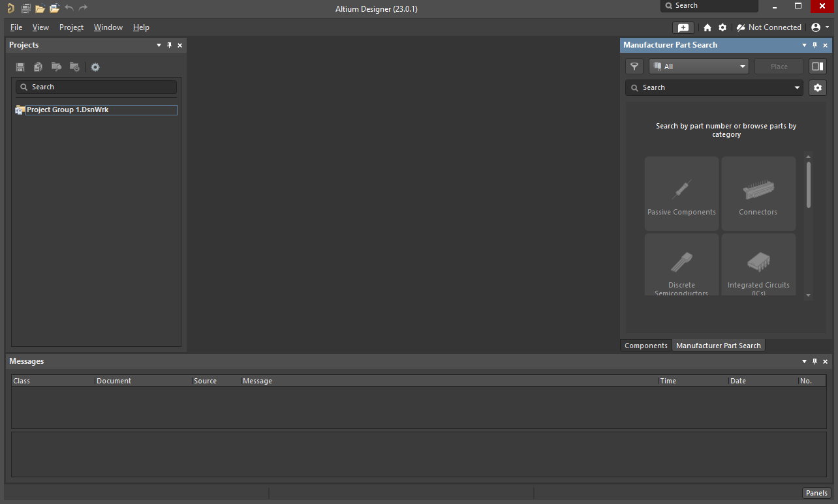
Task: Open Manufacturer Part Search panel options arrow
Action: [804, 45]
